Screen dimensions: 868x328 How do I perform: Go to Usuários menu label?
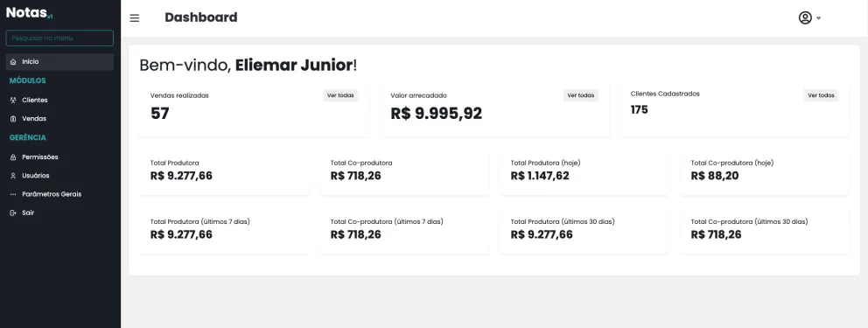[35, 176]
